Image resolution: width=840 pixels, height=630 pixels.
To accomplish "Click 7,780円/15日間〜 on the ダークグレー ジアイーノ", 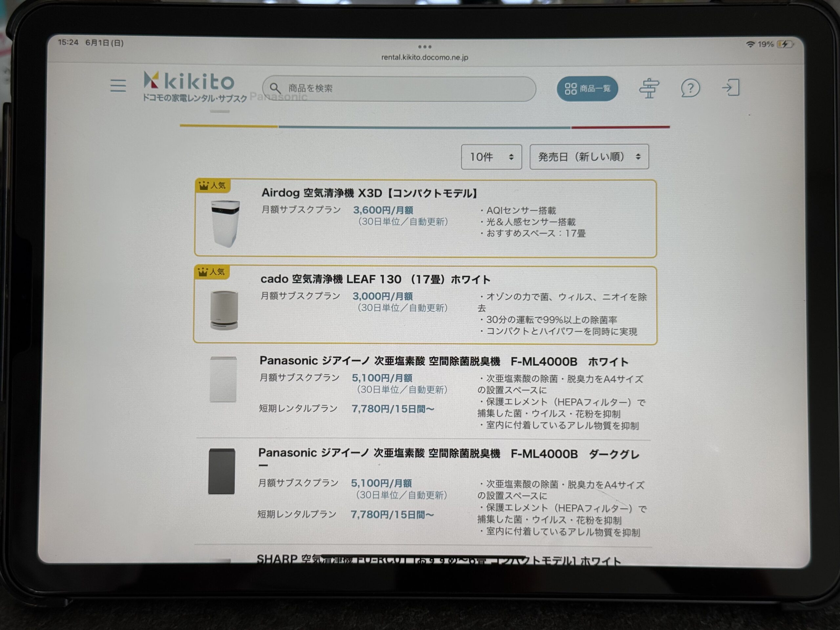I will [x=392, y=514].
